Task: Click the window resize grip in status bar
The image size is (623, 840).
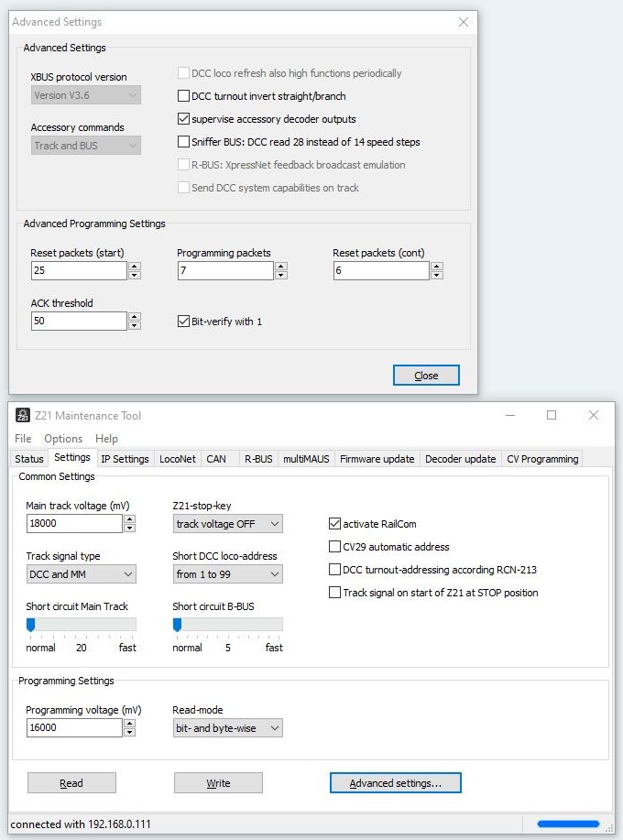Action: [x=609, y=828]
